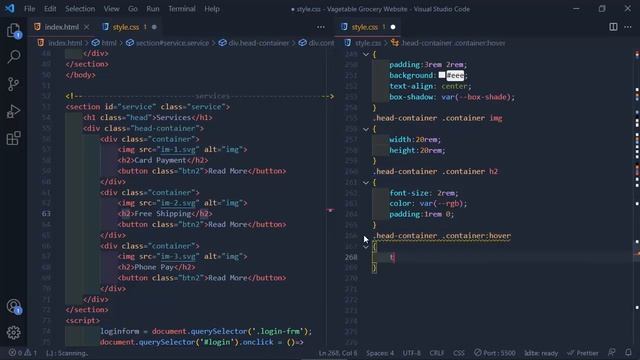Image resolution: width=640 pixels, height=360 pixels.
Task: Click the .head-container .container:hover selector line
Action: pos(442,236)
